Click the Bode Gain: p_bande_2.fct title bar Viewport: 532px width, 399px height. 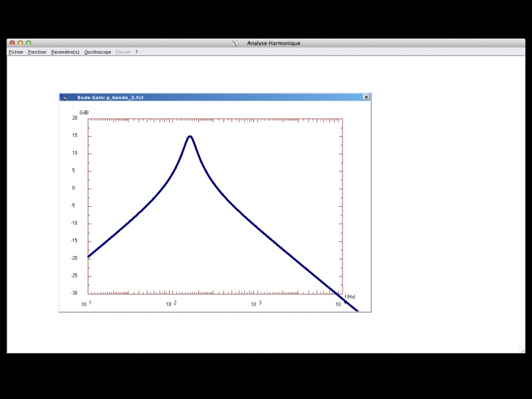(x=199, y=97)
